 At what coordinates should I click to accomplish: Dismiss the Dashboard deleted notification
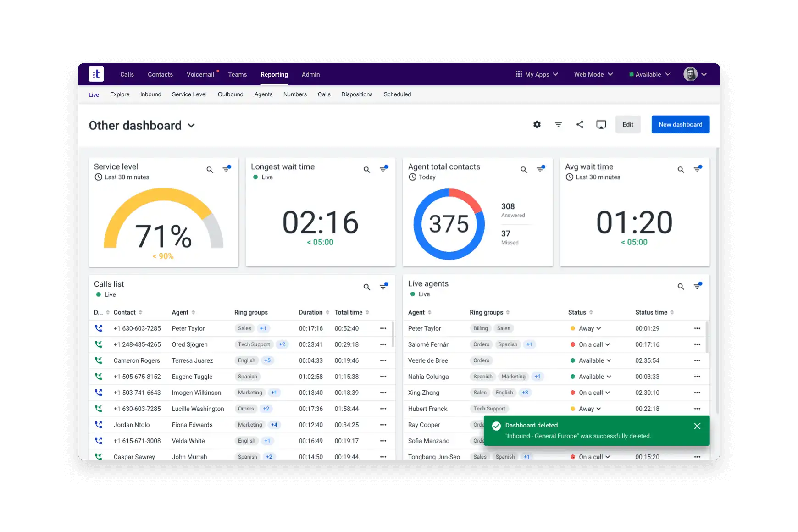pyautogui.click(x=697, y=426)
